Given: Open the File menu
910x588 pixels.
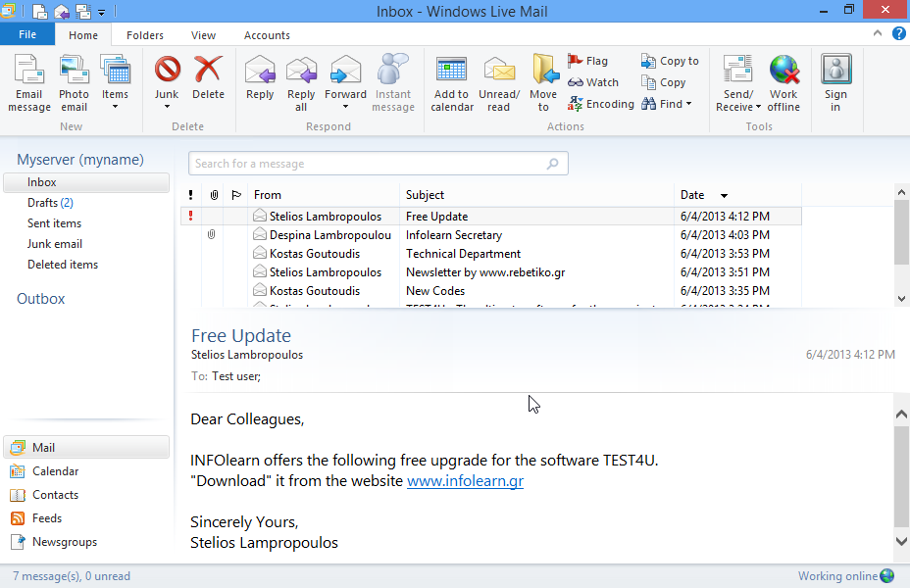Looking at the screenshot, I should click(27, 34).
